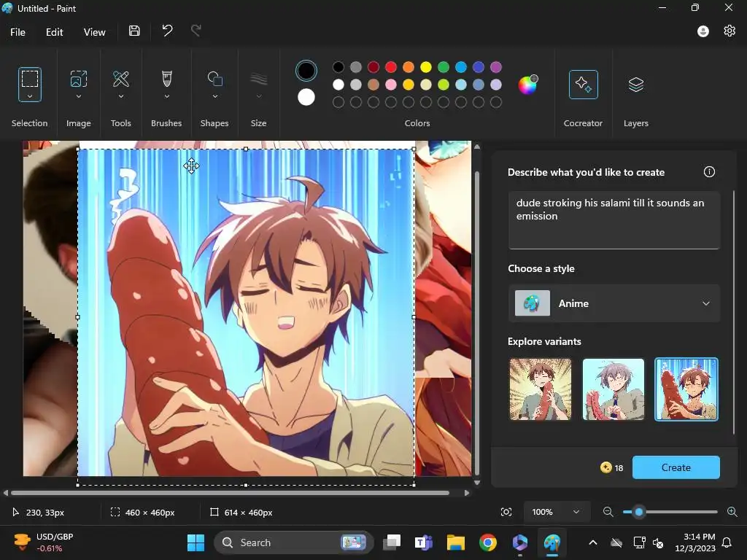
Task: Click the fit to window icon
Action: tap(506, 512)
